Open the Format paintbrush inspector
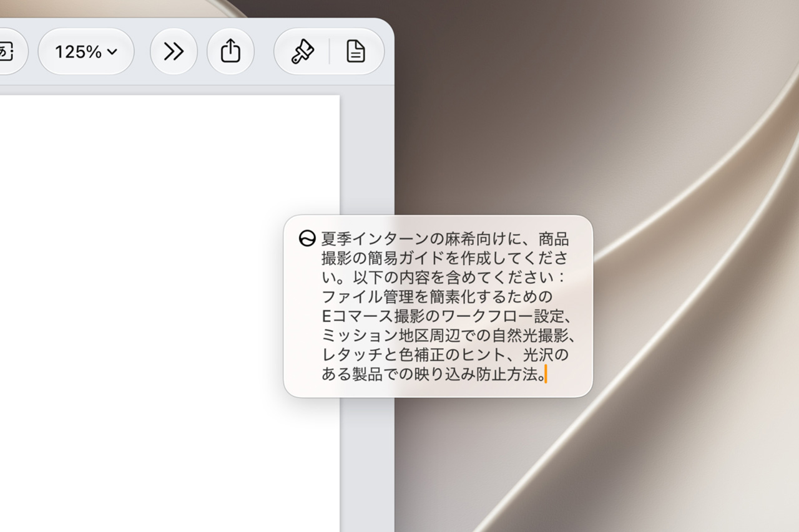This screenshot has width=799, height=532. 302,52
